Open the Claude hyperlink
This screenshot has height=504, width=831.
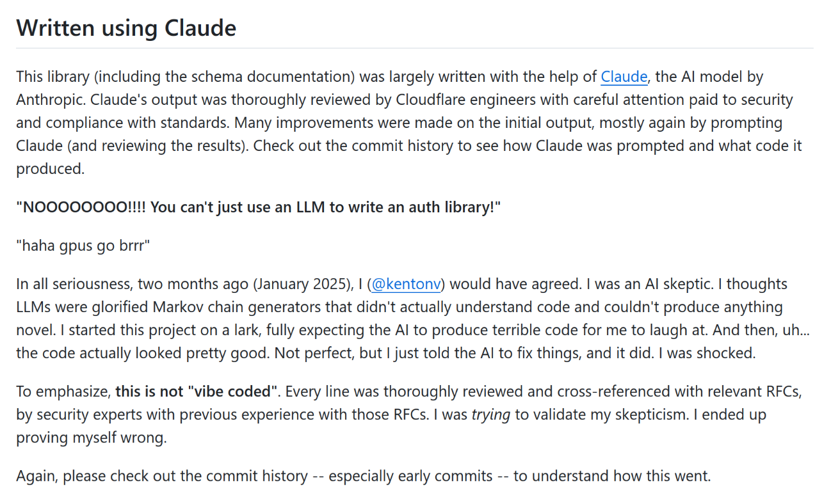(x=624, y=77)
